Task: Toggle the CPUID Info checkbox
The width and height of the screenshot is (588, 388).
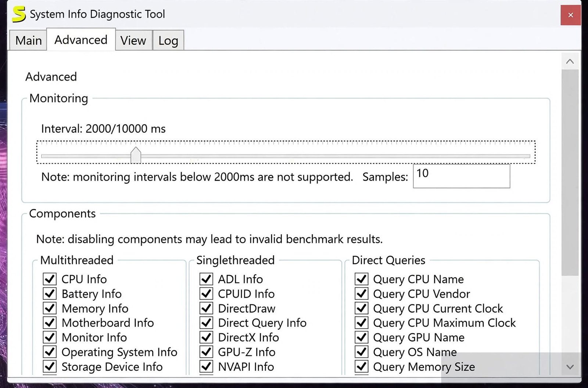Action: pyautogui.click(x=206, y=294)
